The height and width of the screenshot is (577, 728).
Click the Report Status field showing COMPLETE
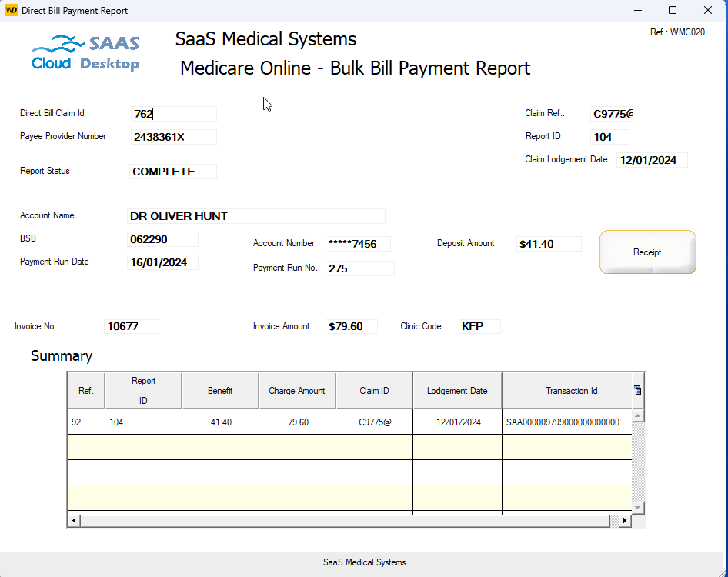click(172, 172)
